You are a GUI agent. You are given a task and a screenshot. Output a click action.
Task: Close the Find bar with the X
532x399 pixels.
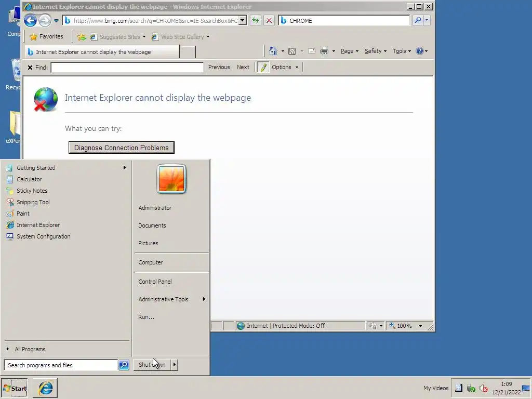(x=30, y=68)
